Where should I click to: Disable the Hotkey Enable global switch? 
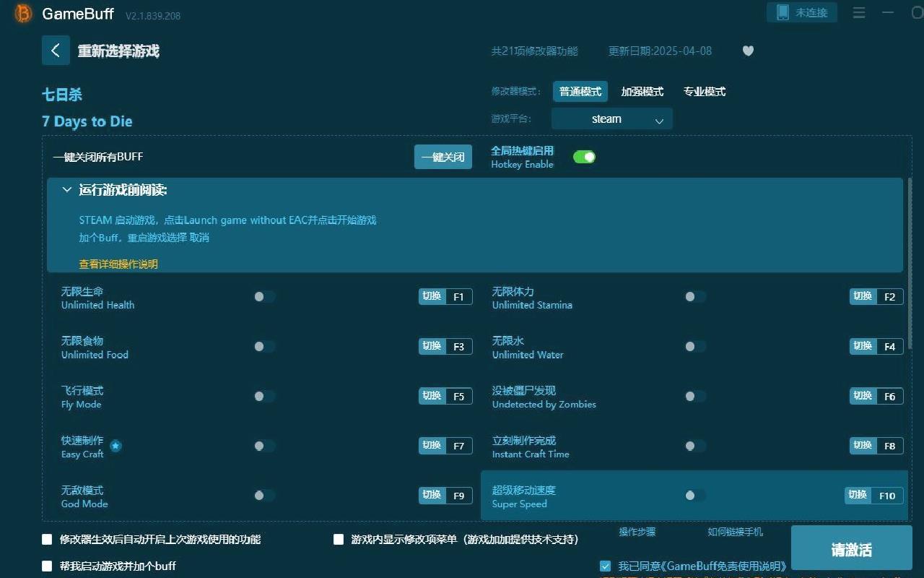[x=584, y=157]
